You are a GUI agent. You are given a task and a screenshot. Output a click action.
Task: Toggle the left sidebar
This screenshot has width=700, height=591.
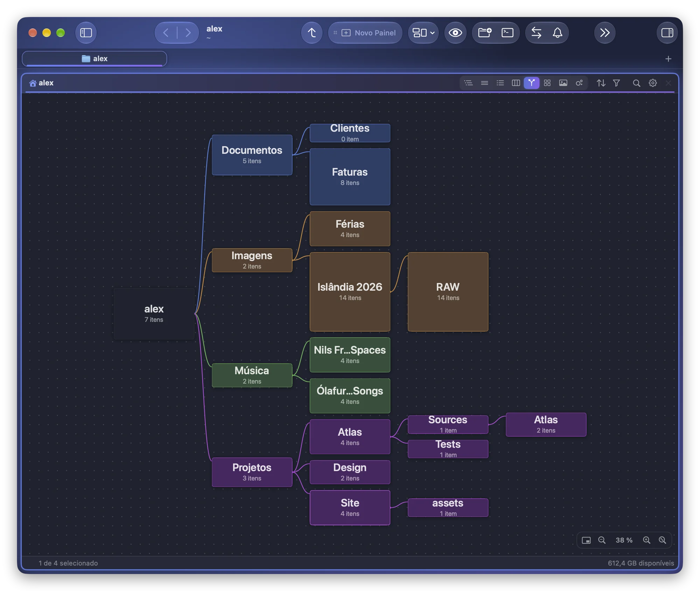pos(86,33)
